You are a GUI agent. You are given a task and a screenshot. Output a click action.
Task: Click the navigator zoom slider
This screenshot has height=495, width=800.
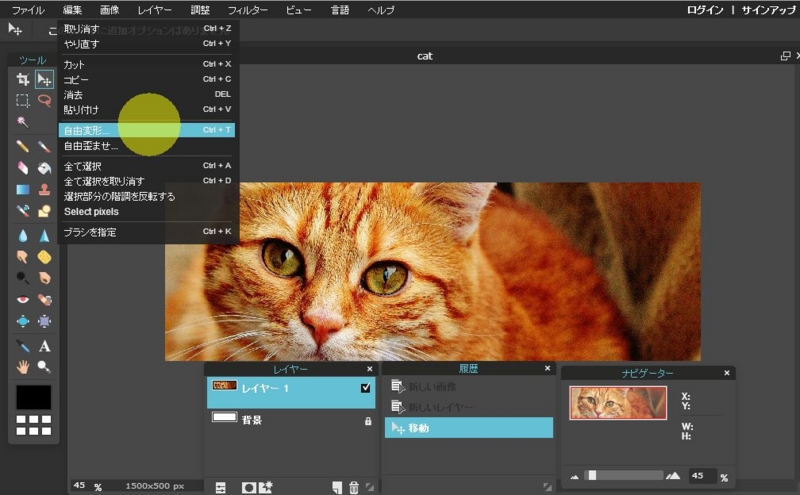coord(623,476)
